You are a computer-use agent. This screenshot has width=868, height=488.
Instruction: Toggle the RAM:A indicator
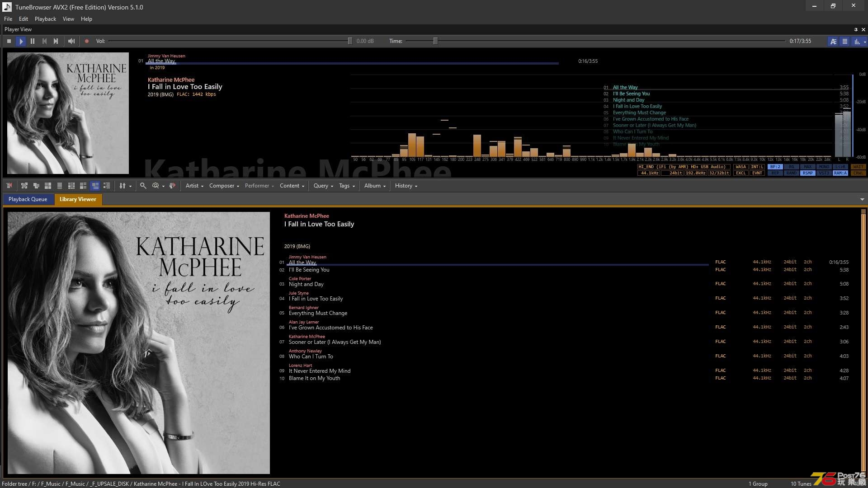click(840, 173)
